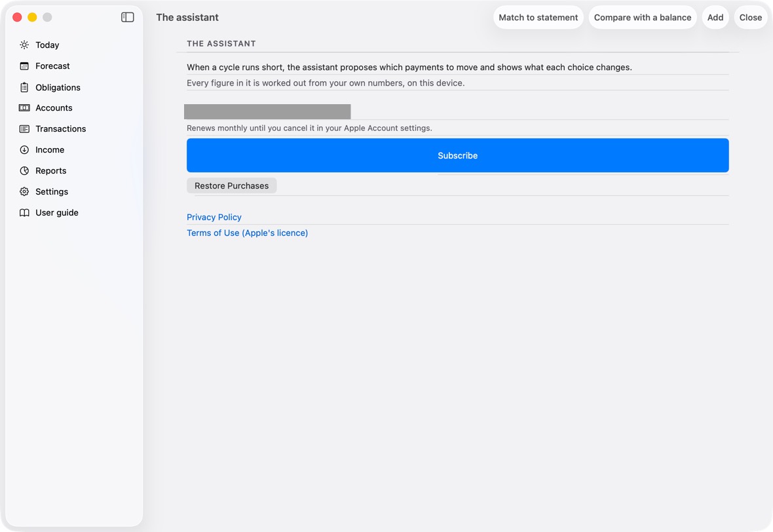Click the Settings gear icon

point(24,192)
